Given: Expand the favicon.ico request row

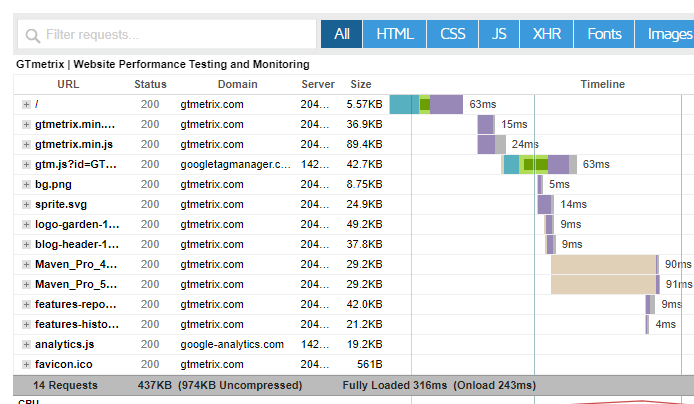Looking at the screenshot, I should pos(26,364).
